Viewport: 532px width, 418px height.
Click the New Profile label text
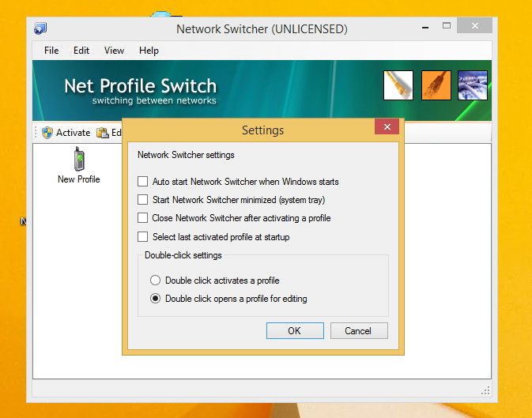point(79,179)
